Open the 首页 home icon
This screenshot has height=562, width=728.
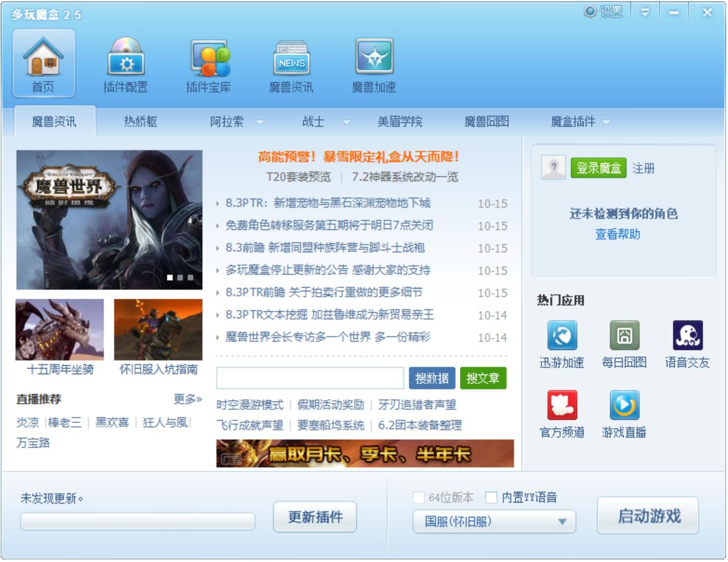[43, 63]
